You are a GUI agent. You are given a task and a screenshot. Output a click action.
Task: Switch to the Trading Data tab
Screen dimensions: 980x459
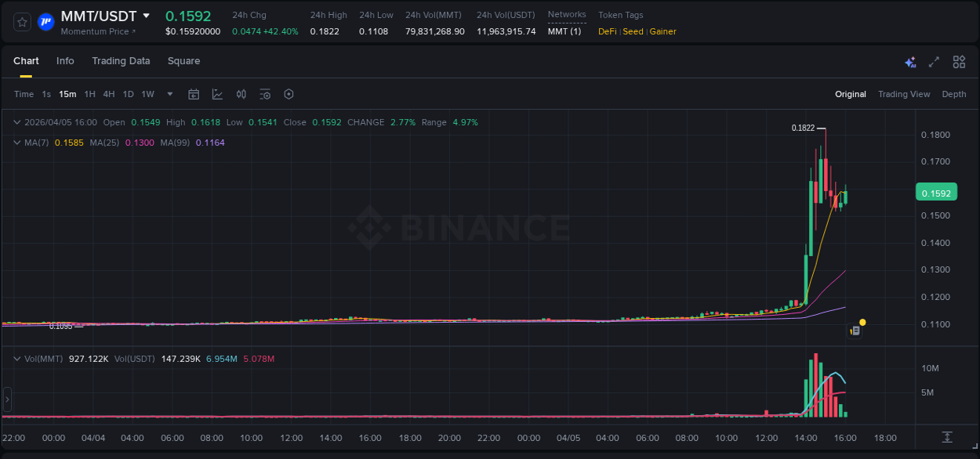pos(121,61)
